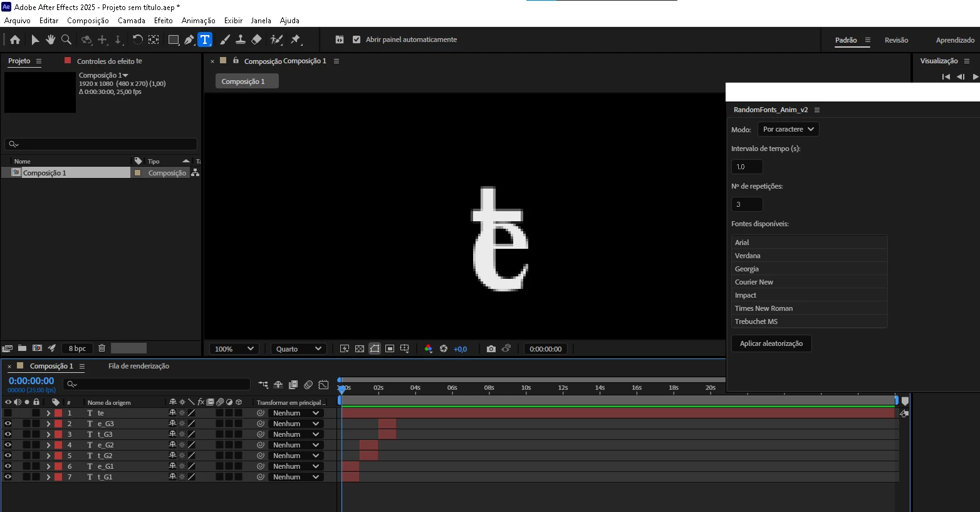
Task: Enable Motion Blur for timeline icon
Action: coord(308,385)
